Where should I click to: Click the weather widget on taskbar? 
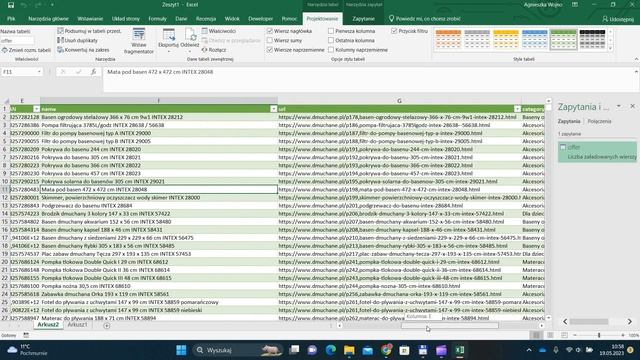coord(27,350)
